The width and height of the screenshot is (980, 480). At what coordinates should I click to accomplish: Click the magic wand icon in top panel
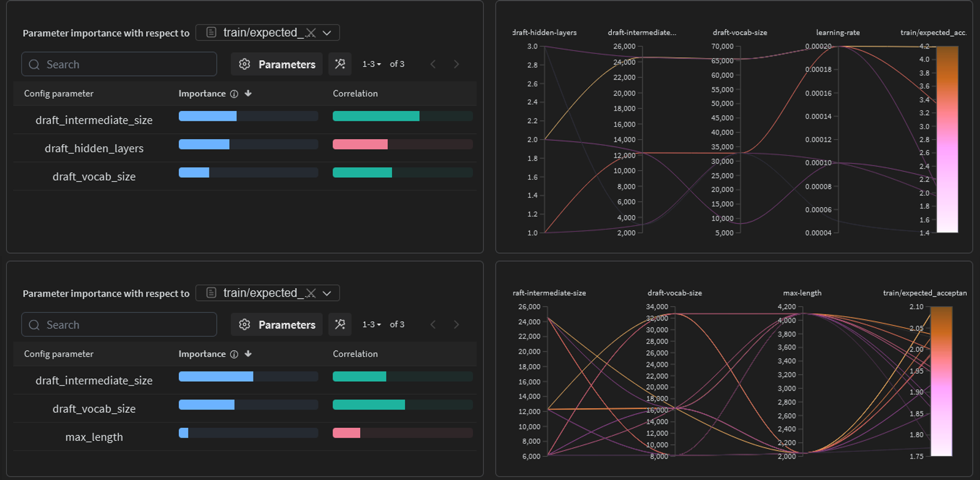pyautogui.click(x=340, y=64)
